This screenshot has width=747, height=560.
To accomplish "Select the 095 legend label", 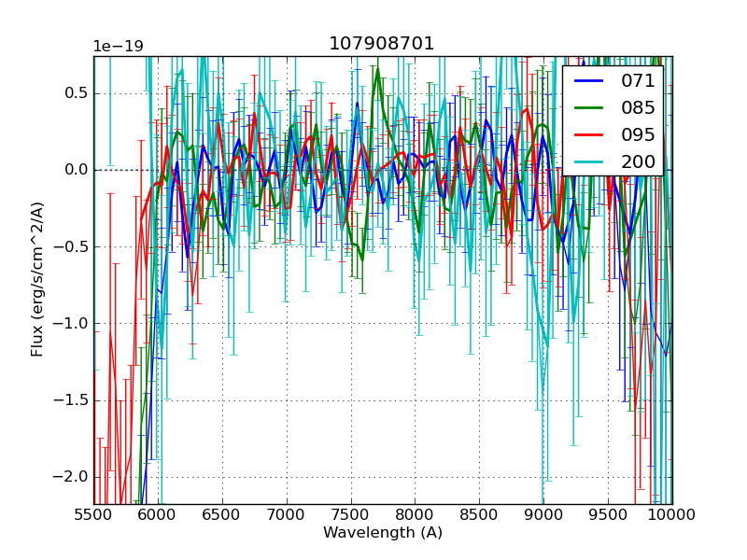I will [x=638, y=134].
